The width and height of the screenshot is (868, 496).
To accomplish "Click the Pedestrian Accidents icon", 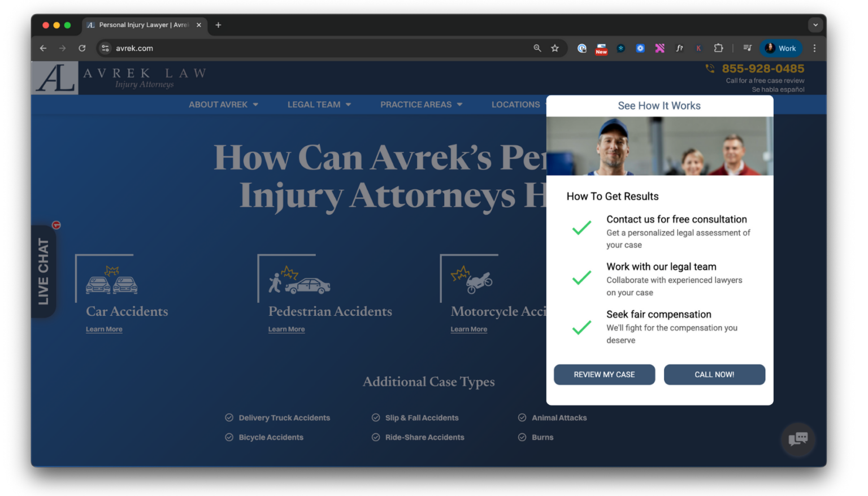I will [x=300, y=280].
